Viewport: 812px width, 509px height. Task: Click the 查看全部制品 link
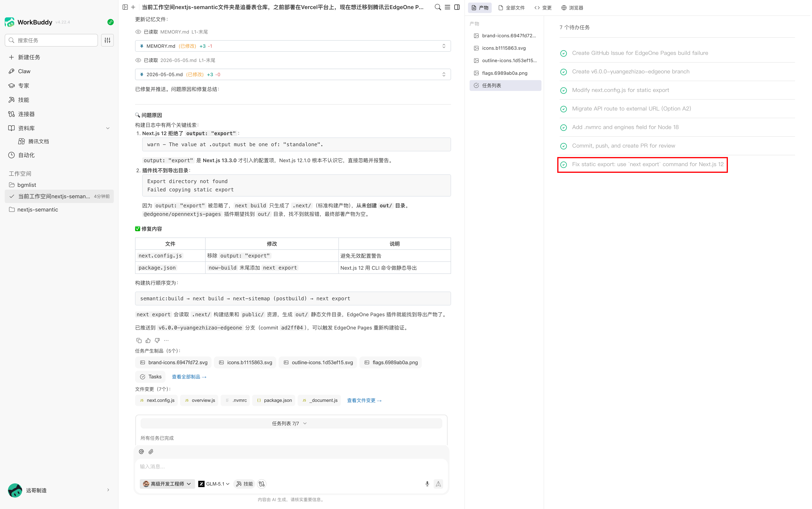click(x=189, y=377)
